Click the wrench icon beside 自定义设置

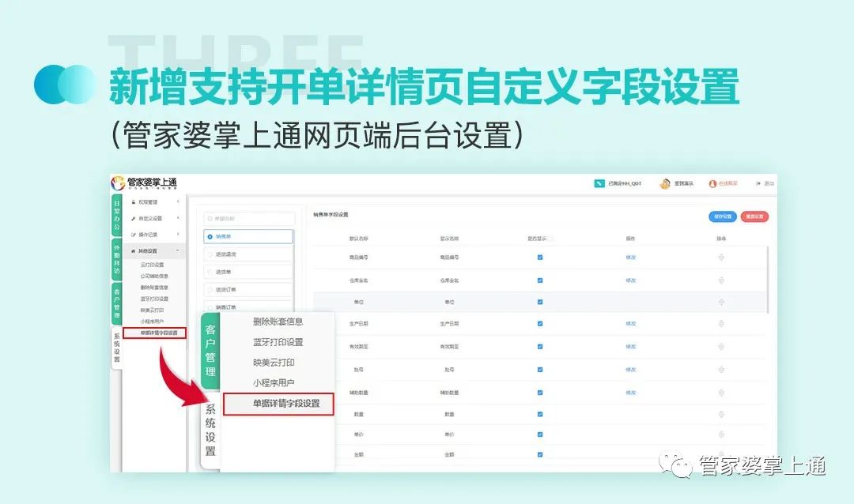tap(134, 218)
